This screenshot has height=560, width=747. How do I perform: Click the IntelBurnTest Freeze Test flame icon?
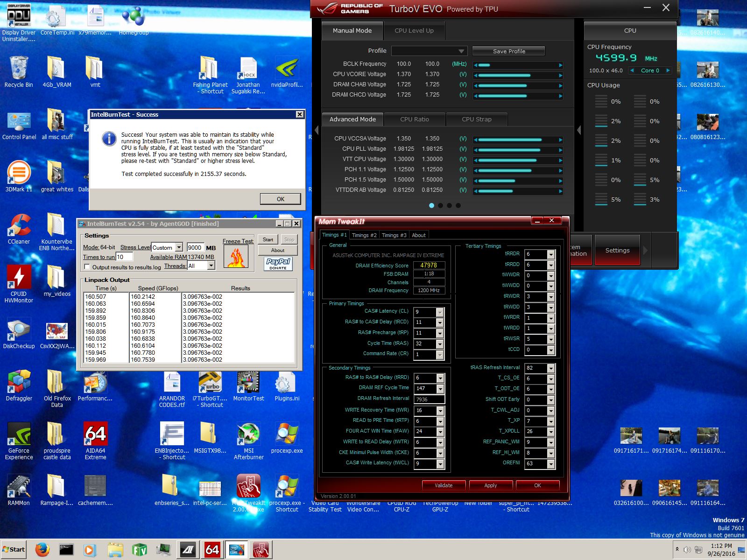236,257
